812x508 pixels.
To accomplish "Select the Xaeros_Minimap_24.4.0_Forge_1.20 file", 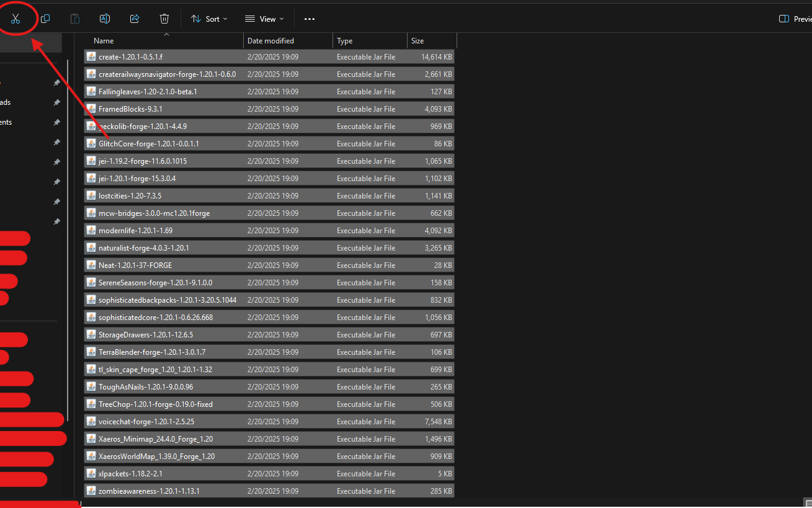I will pyautogui.click(x=156, y=439).
